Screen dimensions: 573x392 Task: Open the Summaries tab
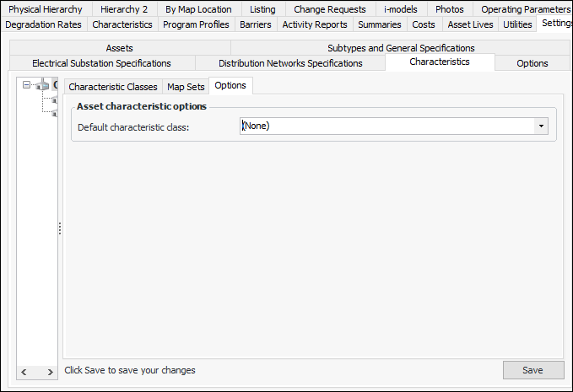[x=380, y=24]
